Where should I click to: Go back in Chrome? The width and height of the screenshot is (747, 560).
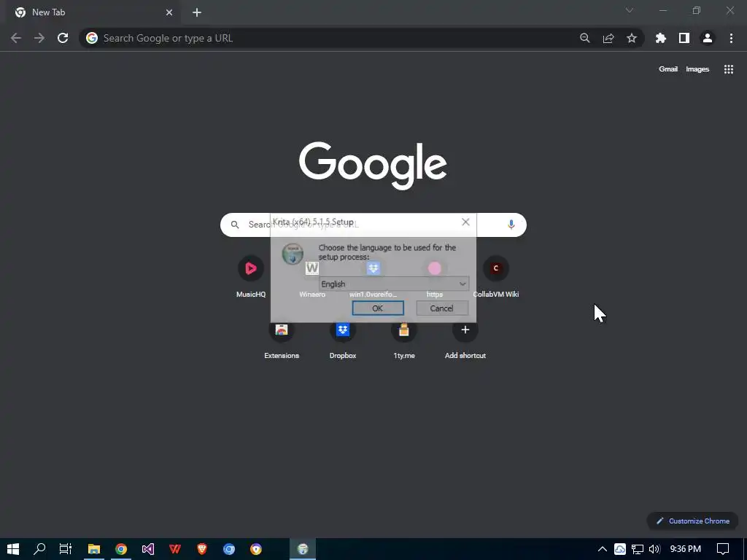[x=16, y=38]
